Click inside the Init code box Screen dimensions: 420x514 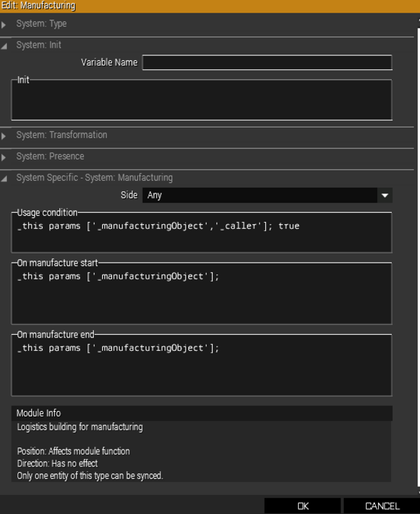[x=202, y=99]
